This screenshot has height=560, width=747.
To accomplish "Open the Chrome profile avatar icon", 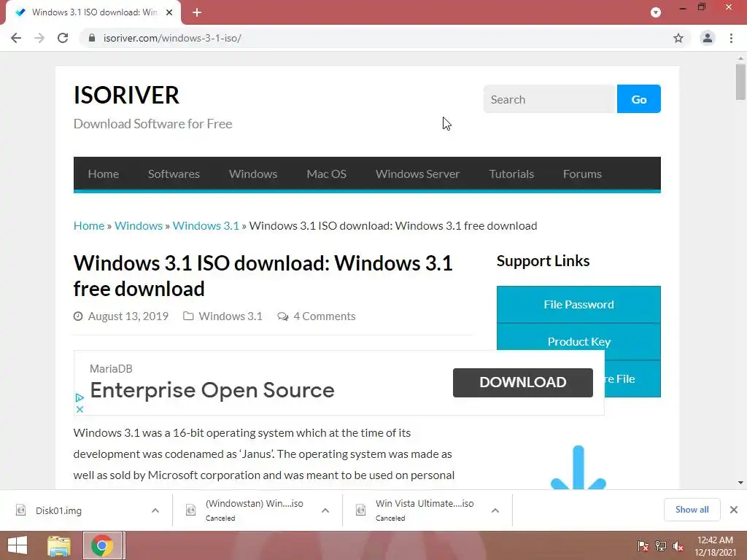I will (x=708, y=38).
